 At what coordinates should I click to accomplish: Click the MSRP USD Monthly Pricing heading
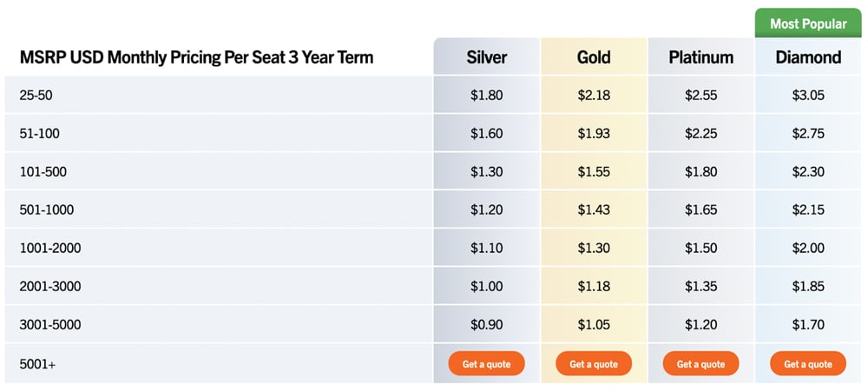196,58
